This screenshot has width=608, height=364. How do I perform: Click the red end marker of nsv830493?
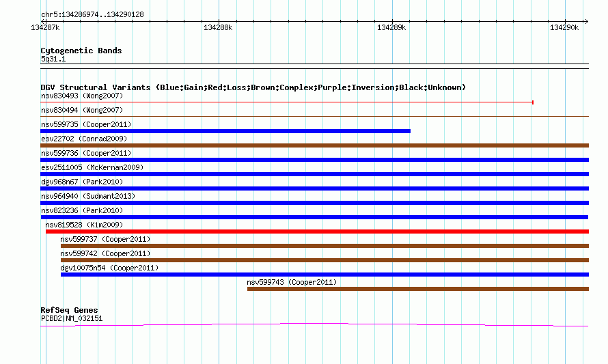coord(533,102)
